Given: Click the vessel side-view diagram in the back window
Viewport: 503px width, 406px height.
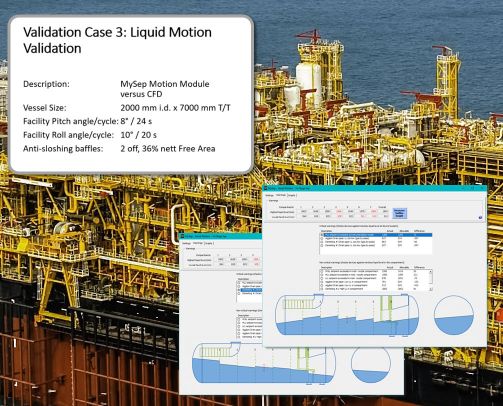Looking at the screenshot, I should (x=263, y=363).
